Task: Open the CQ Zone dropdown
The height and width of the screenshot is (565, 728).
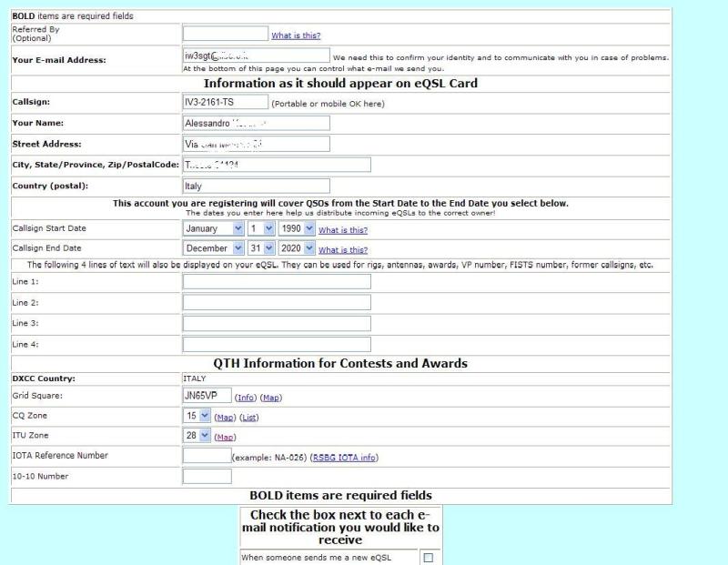Action: click(x=197, y=416)
